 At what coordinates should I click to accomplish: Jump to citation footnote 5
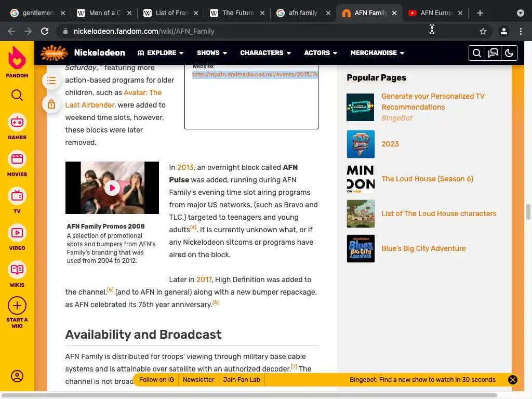click(x=110, y=290)
